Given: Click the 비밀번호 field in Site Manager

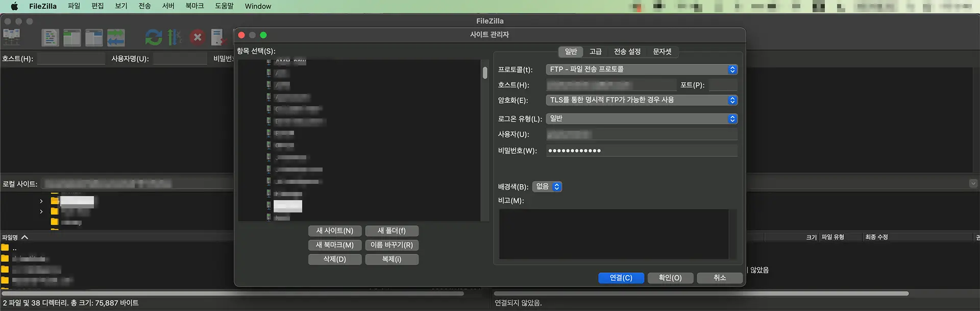Looking at the screenshot, I should point(642,151).
